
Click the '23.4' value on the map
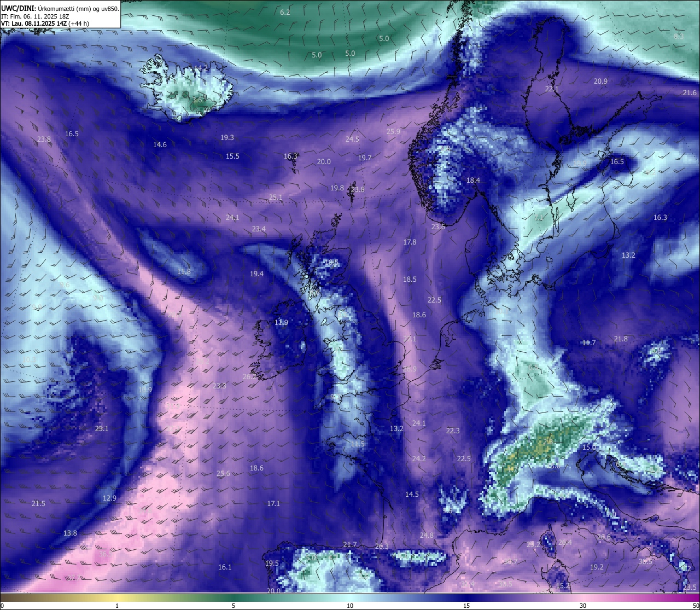click(259, 229)
